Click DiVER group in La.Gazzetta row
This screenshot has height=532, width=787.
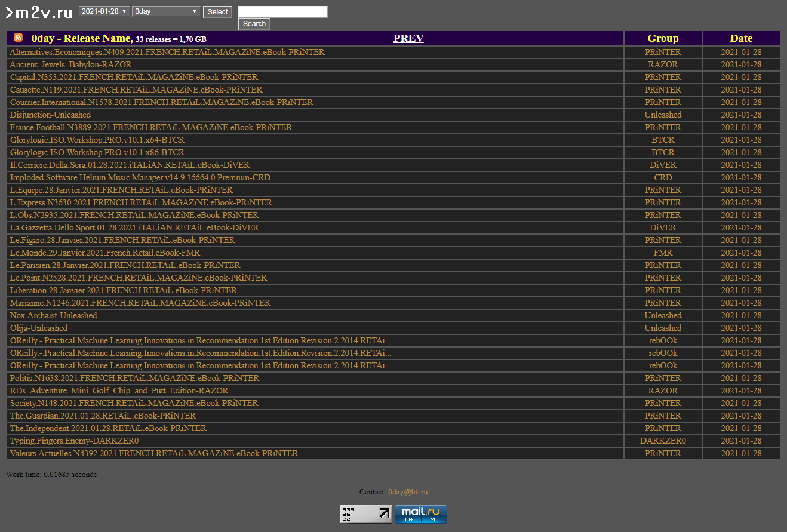(663, 227)
